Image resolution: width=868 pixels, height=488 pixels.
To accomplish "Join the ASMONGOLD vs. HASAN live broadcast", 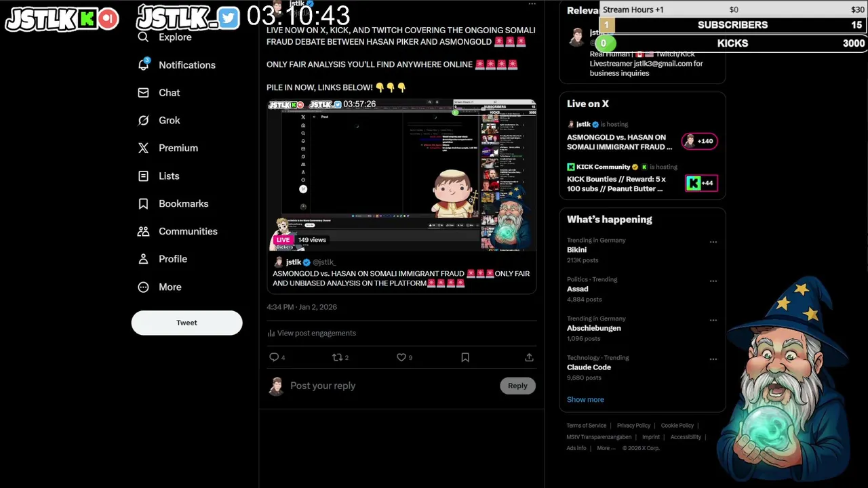I will click(x=620, y=142).
